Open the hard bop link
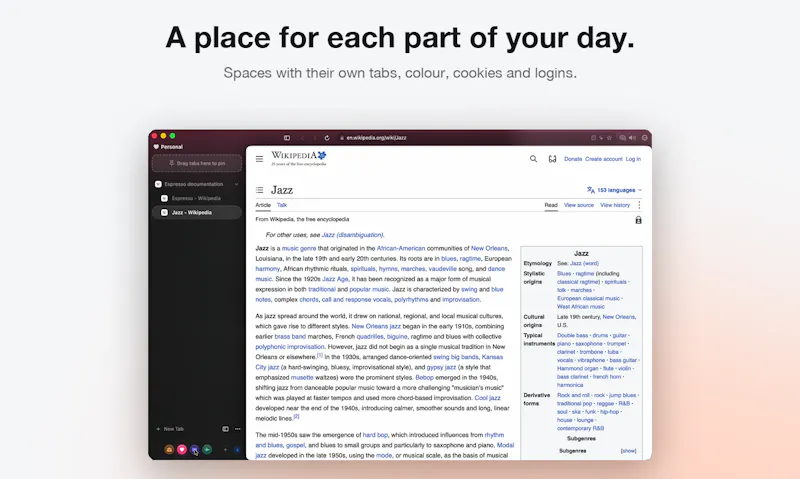The image size is (800, 479). 375,435
